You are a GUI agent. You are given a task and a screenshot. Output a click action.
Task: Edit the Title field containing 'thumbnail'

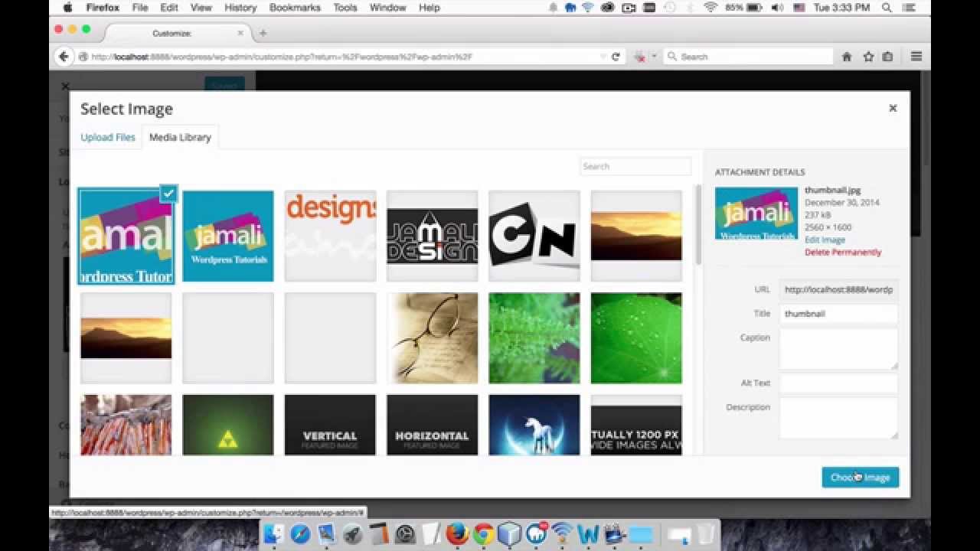pyautogui.click(x=838, y=314)
